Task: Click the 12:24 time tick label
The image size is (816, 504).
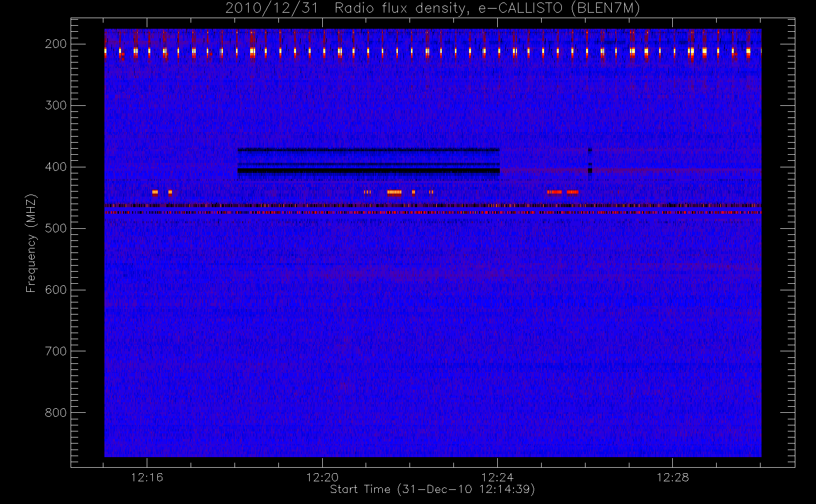Action: click(x=498, y=477)
